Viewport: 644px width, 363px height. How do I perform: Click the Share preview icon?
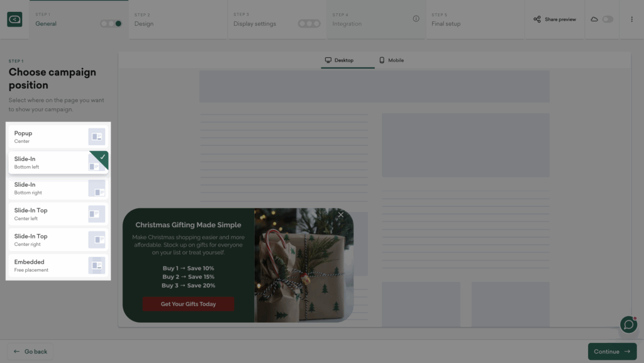pos(537,20)
